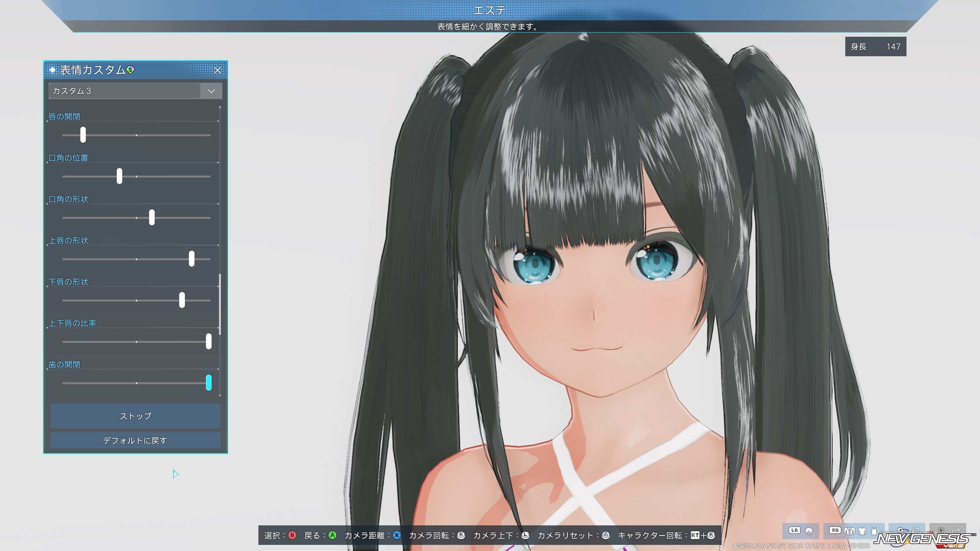Click the long-sleeve basewear icon

pyautogui.click(x=862, y=531)
